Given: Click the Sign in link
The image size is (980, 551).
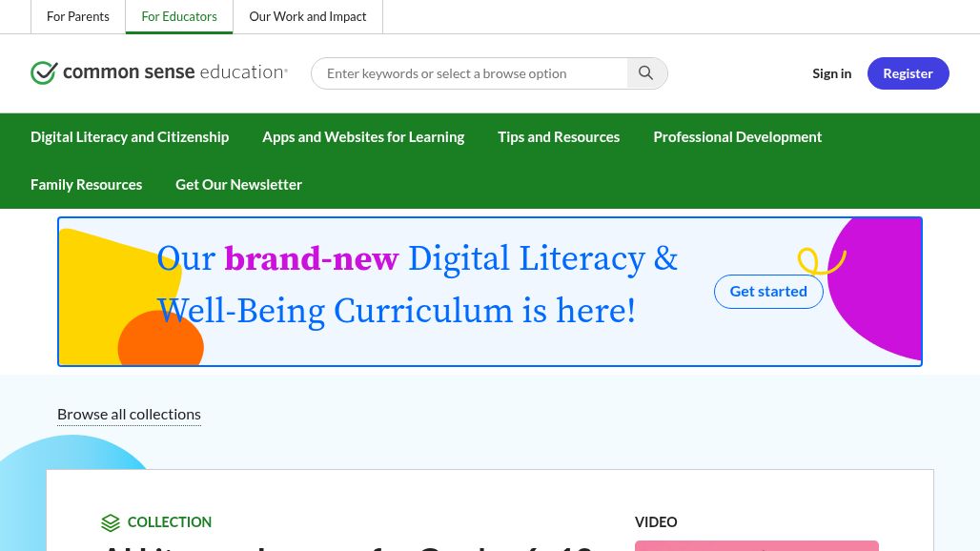Looking at the screenshot, I should coord(831,72).
